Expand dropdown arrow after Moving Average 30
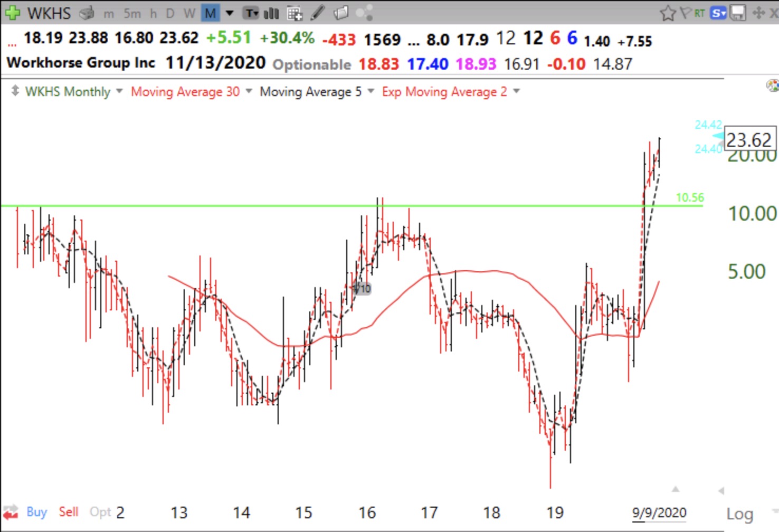This screenshot has width=779, height=532. (249, 91)
